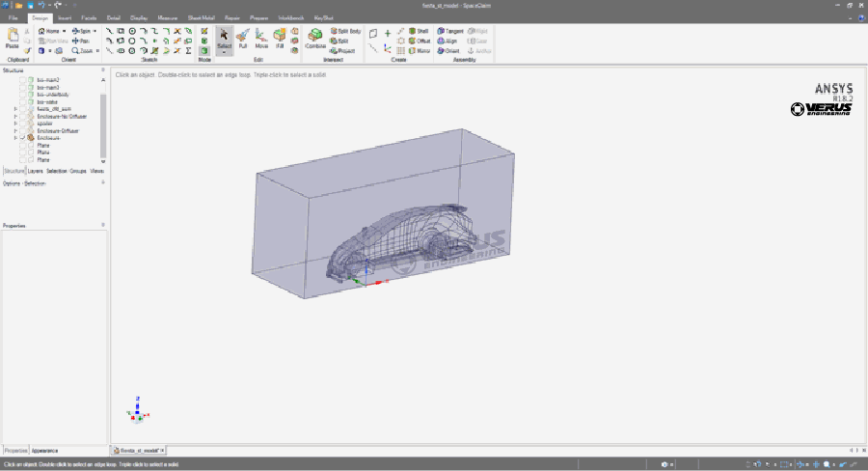
Task: Expand the checked Enclosure tree node
Action: coord(15,137)
